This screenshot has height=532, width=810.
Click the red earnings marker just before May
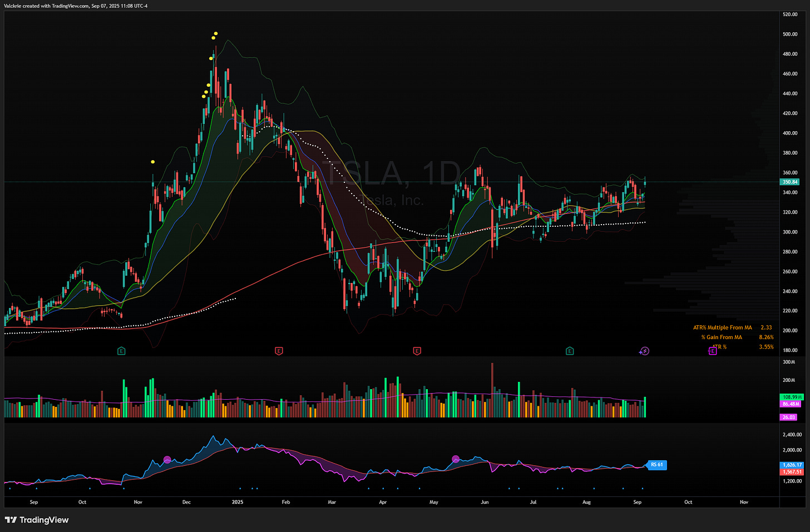click(x=417, y=351)
